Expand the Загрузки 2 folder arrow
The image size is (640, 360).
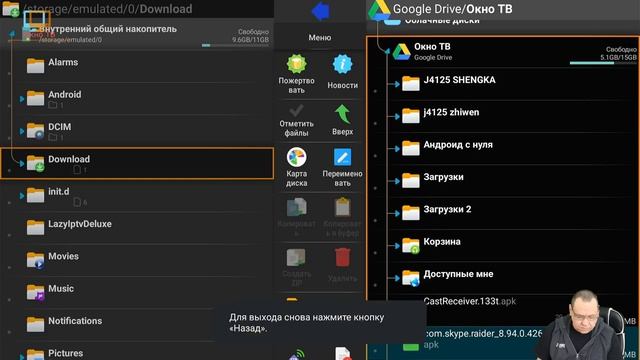click(x=397, y=213)
